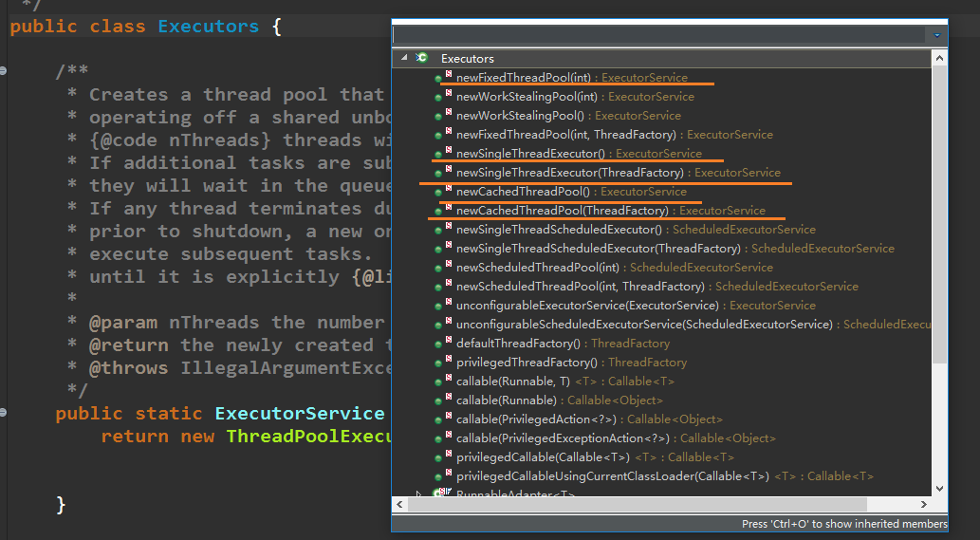Open the outline filter dropdown arrow
Image resolution: width=980 pixels, height=540 pixels.
(x=937, y=35)
